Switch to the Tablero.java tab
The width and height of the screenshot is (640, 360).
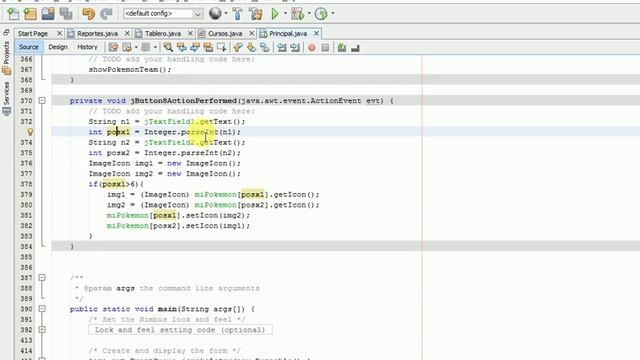pos(163,33)
